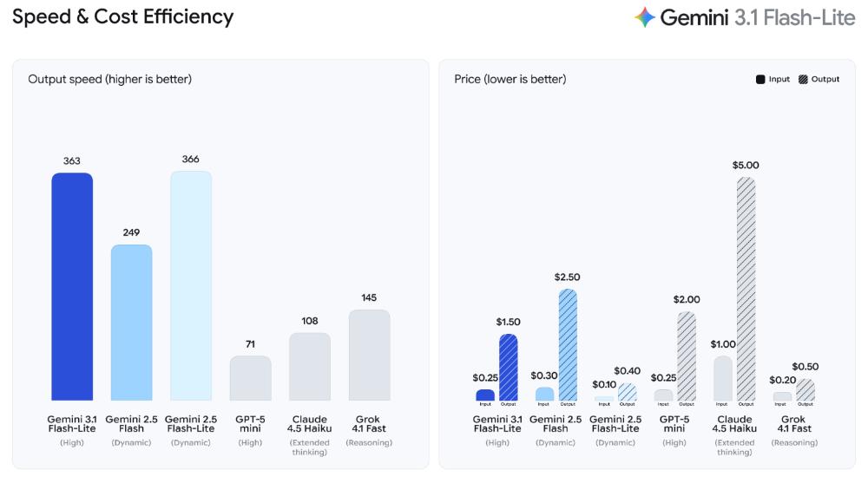Select the $2.00 GPT-5 mini output bar
This screenshot has width=868, height=483.
click(687, 356)
